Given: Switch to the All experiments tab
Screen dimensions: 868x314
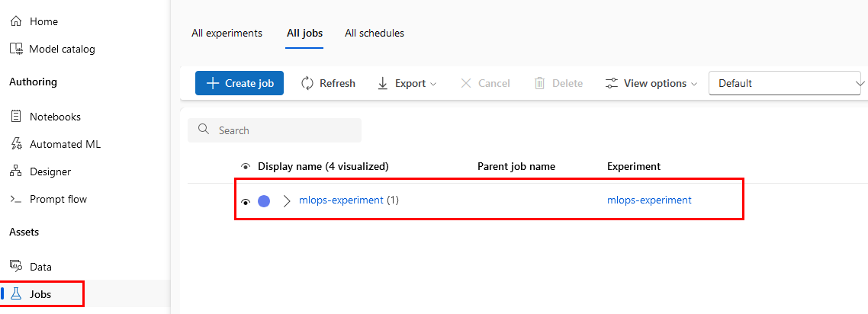Looking at the screenshot, I should (x=227, y=33).
